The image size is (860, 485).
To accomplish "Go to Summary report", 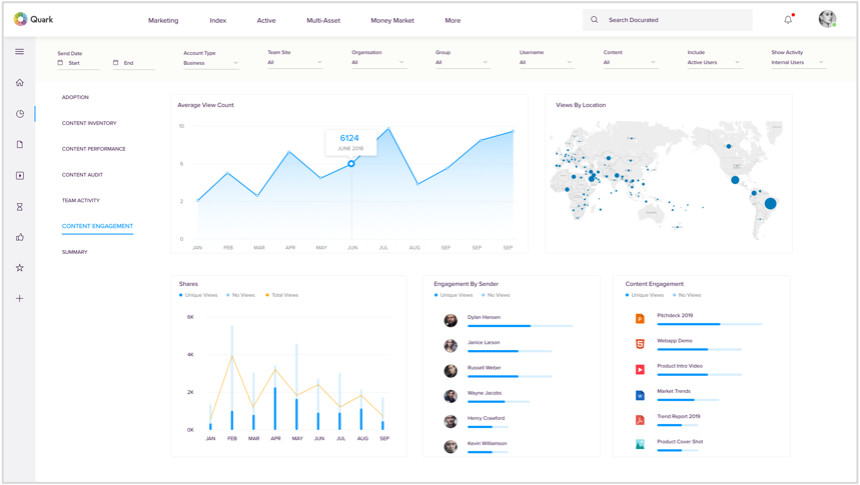I will pos(75,252).
